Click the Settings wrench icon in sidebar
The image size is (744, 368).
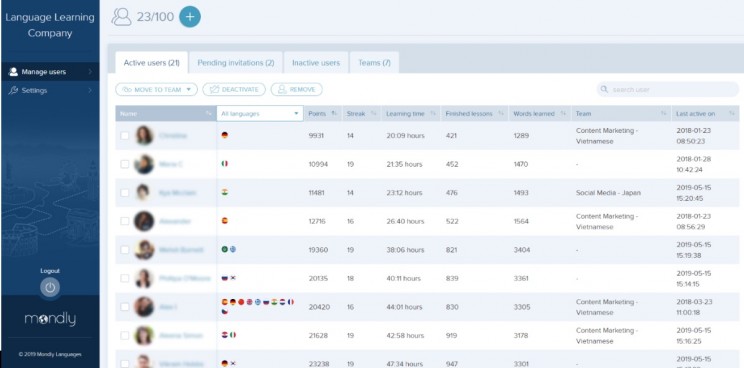[13, 90]
